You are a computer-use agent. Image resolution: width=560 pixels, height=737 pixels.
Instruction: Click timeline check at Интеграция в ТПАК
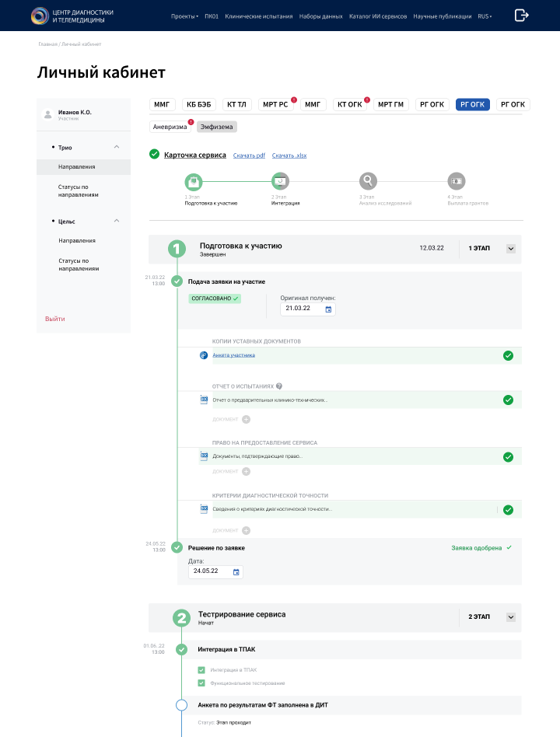pyautogui.click(x=181, y=650)
